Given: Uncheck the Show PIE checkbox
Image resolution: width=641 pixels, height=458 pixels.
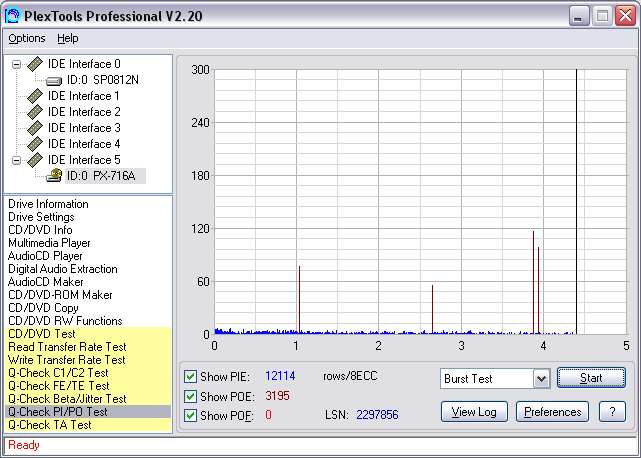Looking at the screenshot, I should coord(190,376).
